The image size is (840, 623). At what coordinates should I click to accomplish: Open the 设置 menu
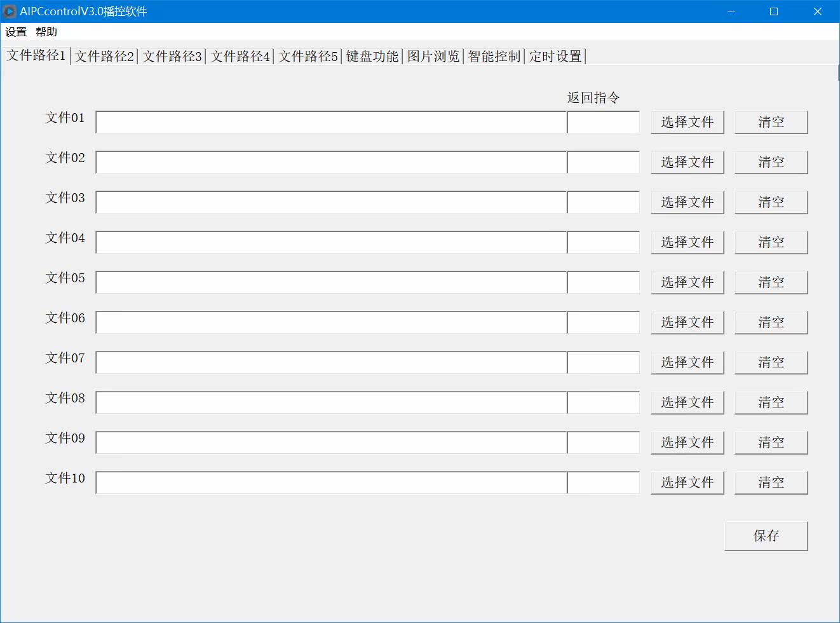tap(16, 32)
